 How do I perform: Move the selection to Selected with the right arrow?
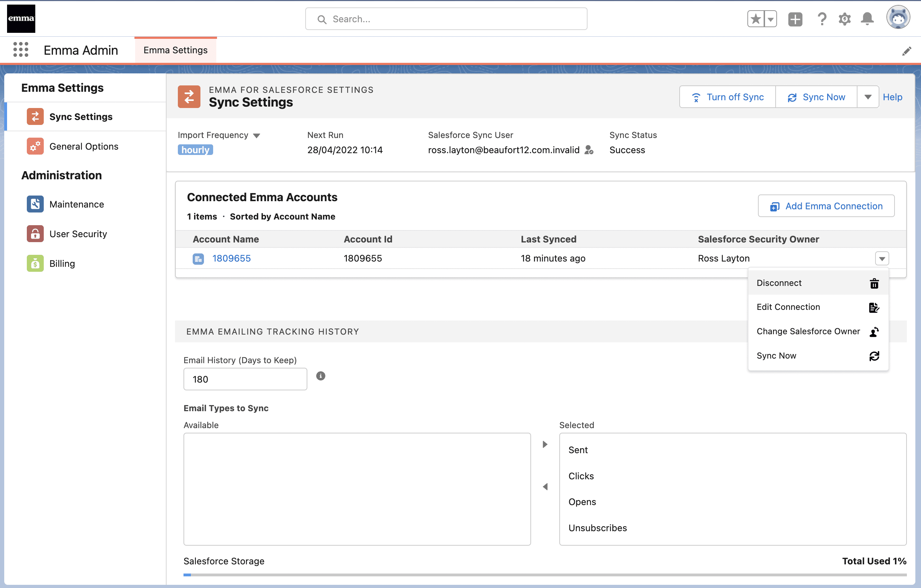545,444
